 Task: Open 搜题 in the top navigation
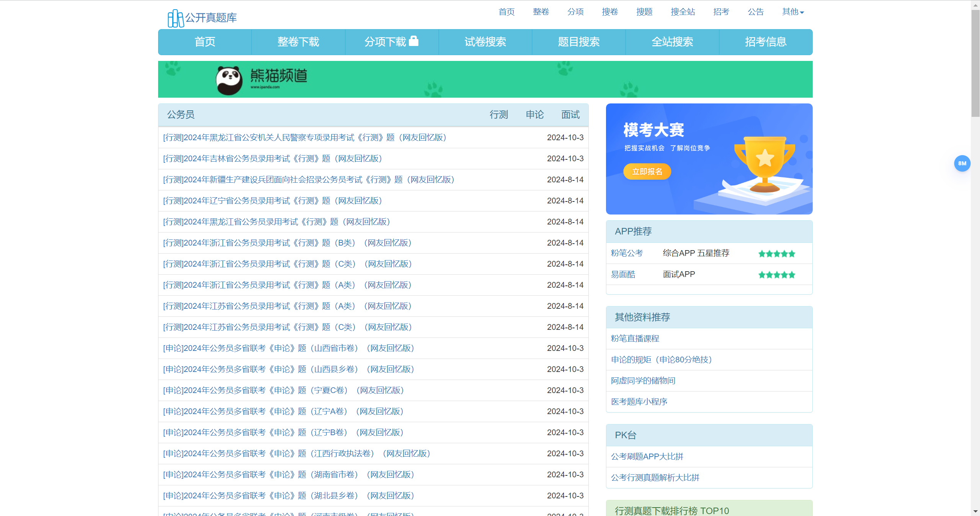click(644, 12)
